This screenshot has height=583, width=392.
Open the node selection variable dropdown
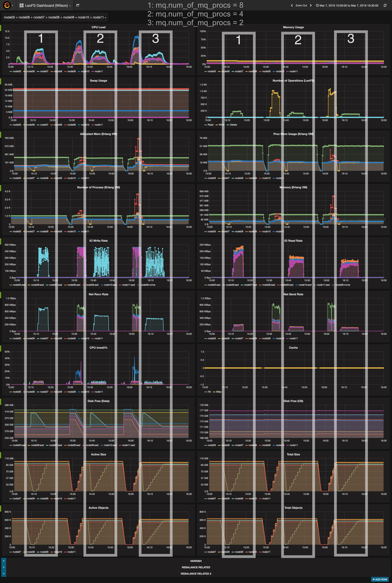[55, 17]
